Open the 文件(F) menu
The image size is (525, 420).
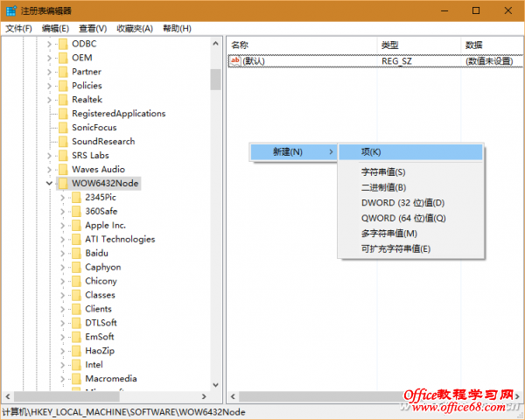[18, 29]
